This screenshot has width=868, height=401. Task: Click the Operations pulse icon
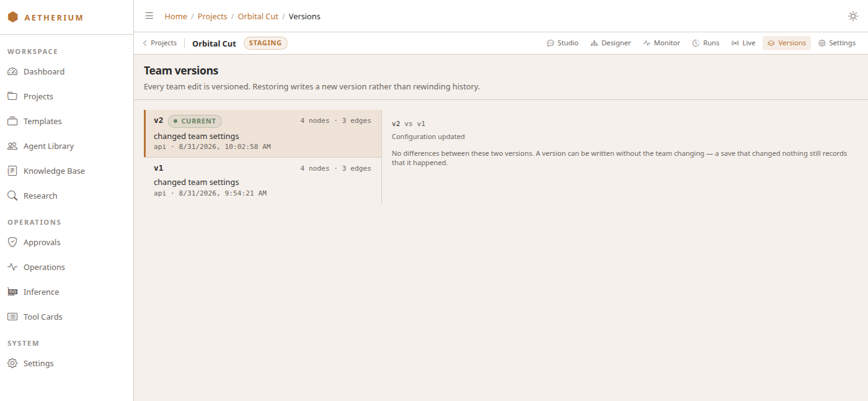[x=12, y=267]
